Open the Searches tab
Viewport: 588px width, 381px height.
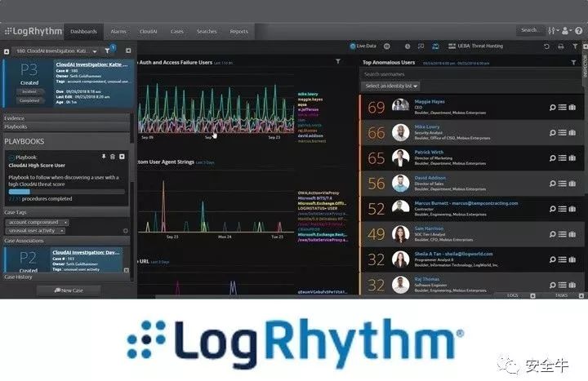pyautogui.click(x=207, y=32)
